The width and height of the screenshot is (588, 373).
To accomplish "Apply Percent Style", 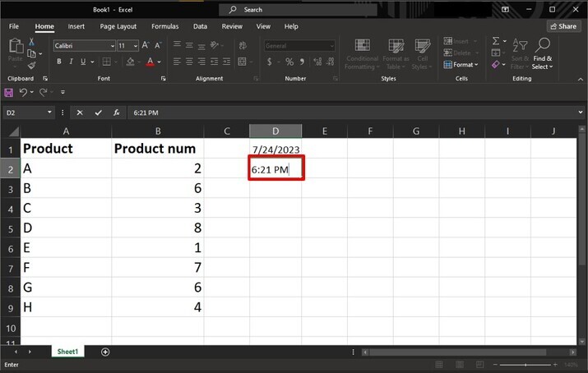I will pos(289,62).
